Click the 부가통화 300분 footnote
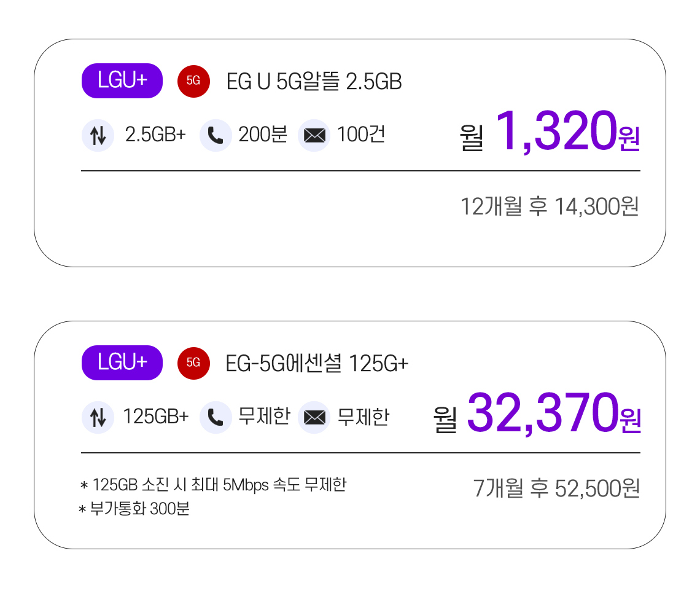 point(134,509)
